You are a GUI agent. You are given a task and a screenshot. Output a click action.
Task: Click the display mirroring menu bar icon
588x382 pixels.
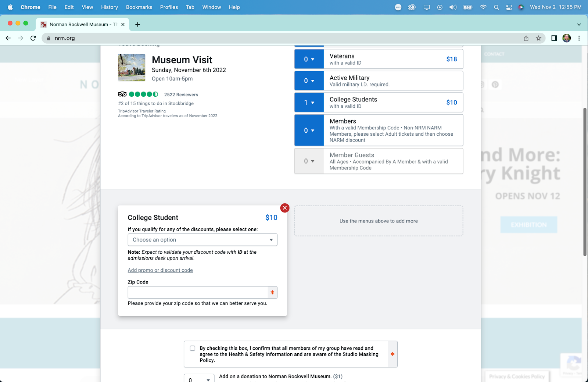pyautogui.click(x=427, y=7)
